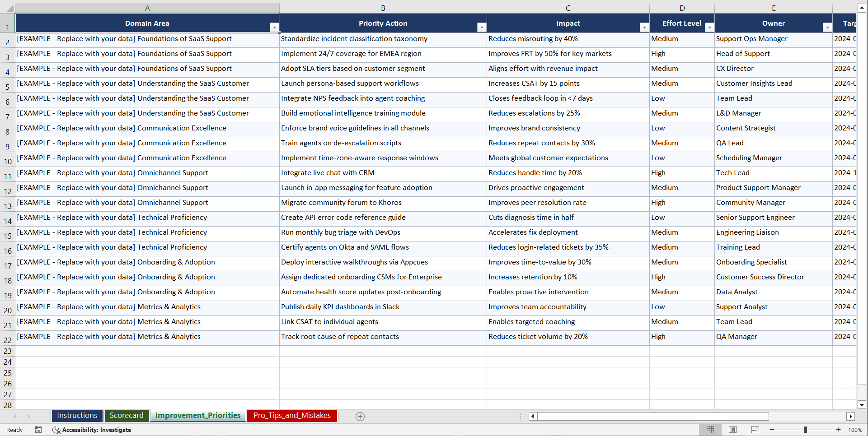Click the macro recording icon near Ready

(x=38, y=430)
